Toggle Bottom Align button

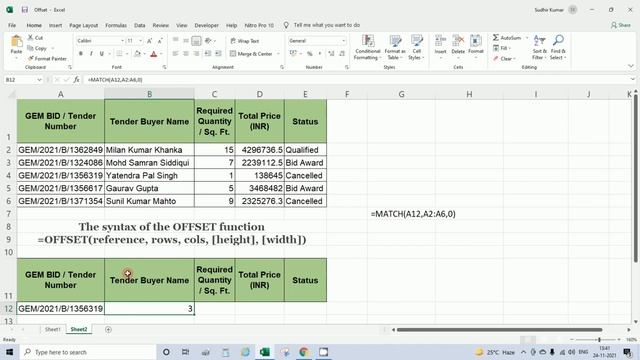[x=196, y=40]
